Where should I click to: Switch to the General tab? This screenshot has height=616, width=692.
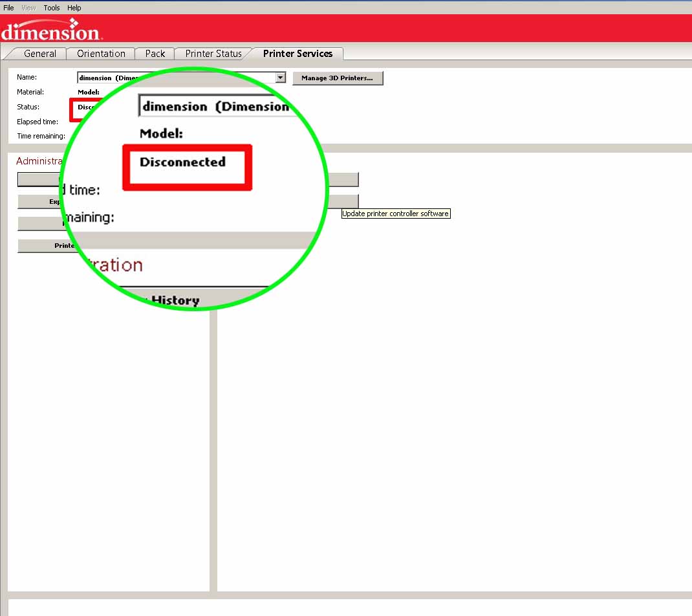click(39, 54)
